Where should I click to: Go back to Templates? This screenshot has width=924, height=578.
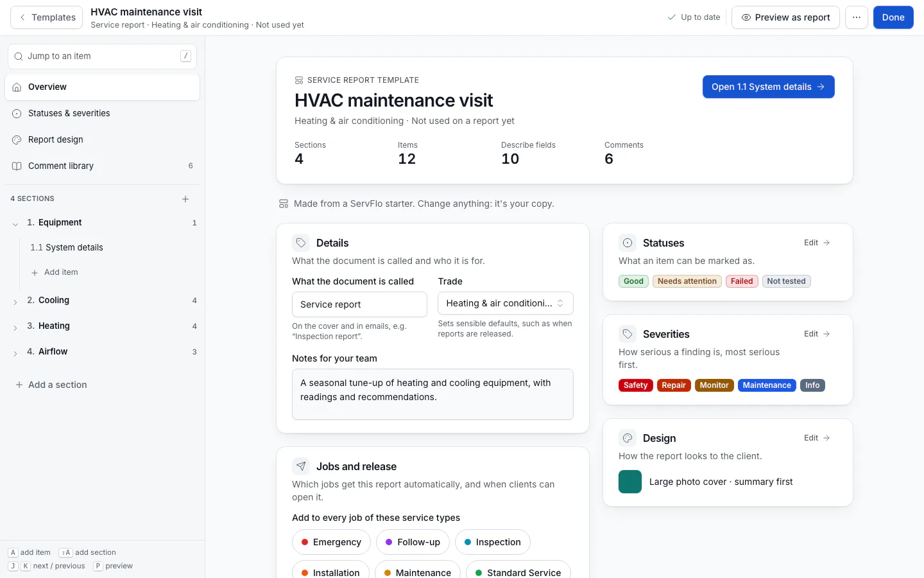click(x=47, y=17)
